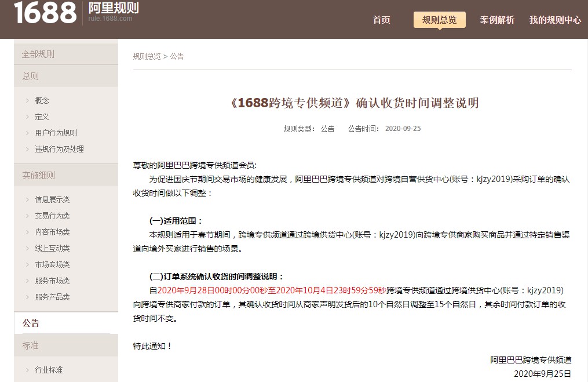Open 服务产品类 in the sidebar
This screenshot has width=588, height=382.
coord(53,297)
